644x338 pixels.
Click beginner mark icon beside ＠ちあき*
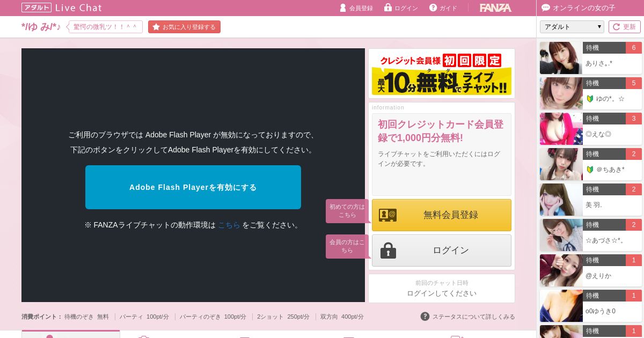590,170
